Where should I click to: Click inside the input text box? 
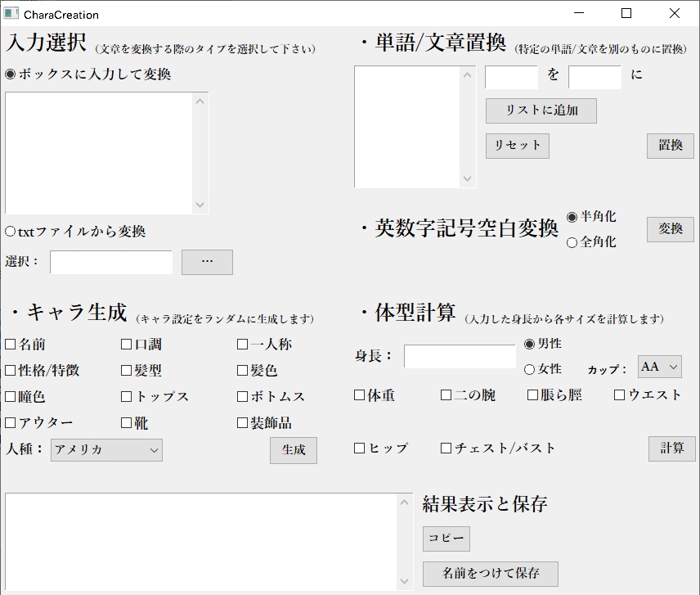pyautogui.click(x=99, y=153)
